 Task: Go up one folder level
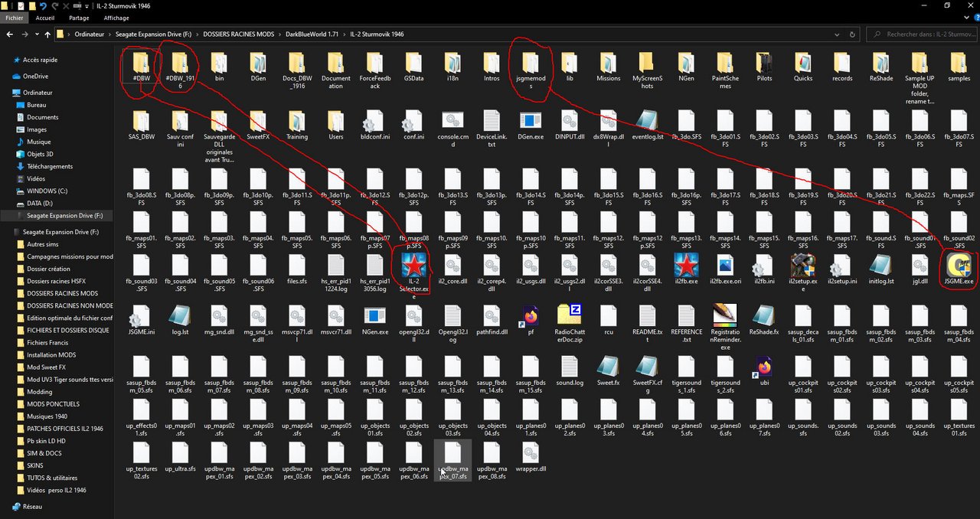47,34
